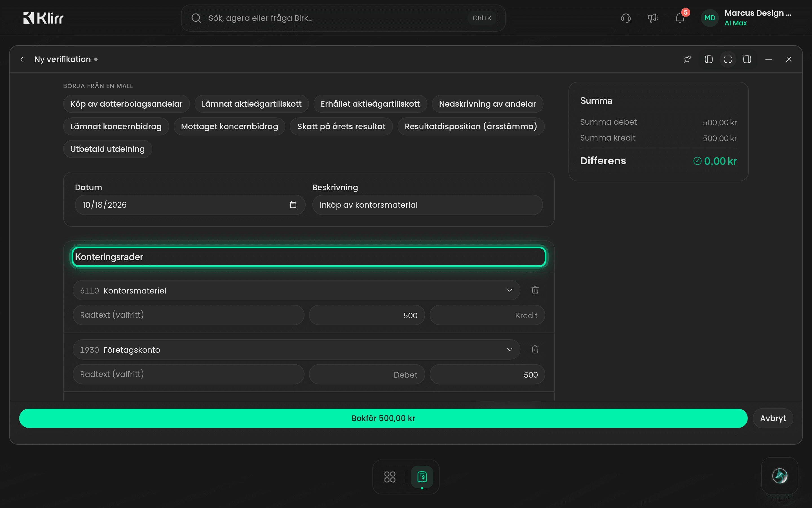
Task: Open the megaphone announcements icon
Action: point(653,18)
